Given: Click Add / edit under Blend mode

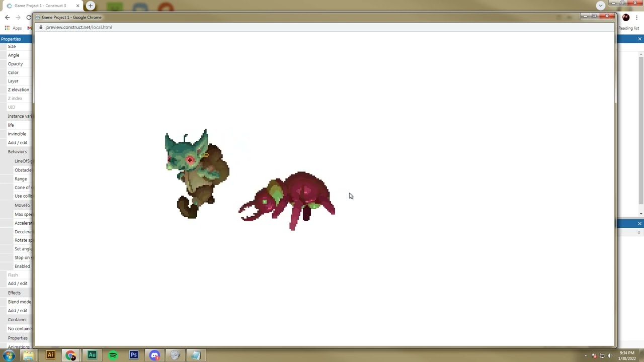Looking at the screenshot, I should point(18,311).
